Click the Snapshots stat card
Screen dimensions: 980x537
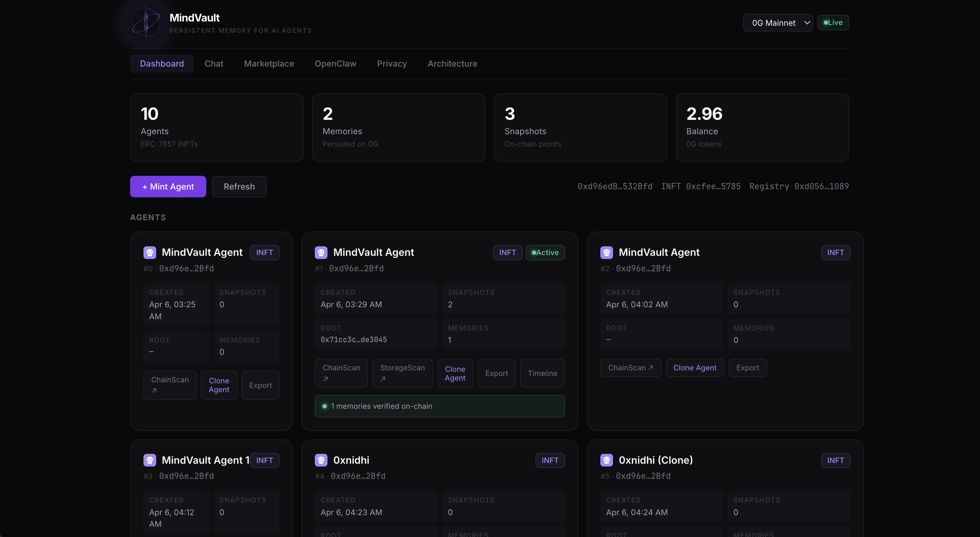[580, 128]
